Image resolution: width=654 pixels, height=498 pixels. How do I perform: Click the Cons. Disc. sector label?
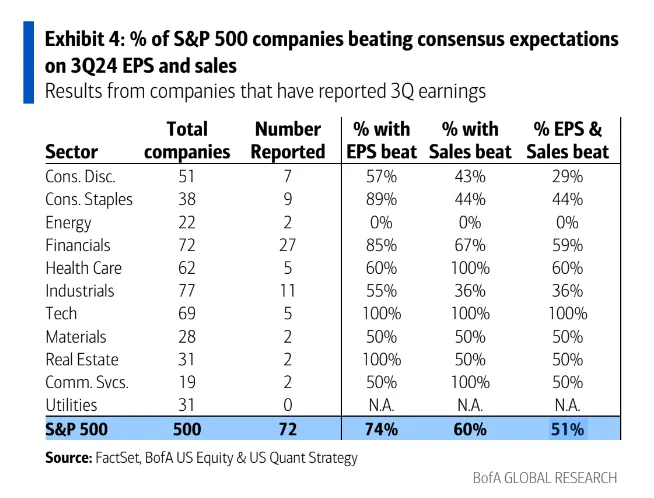click(80, 176)
